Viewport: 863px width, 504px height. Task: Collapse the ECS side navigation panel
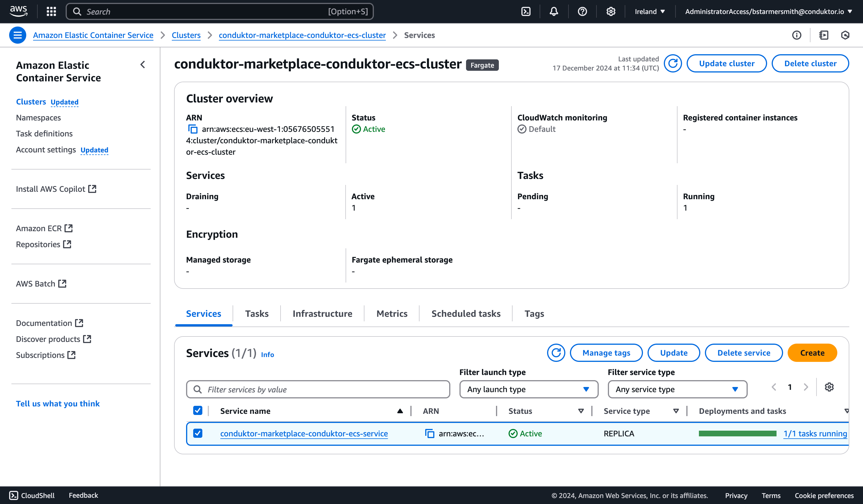(x=143, y=65)
